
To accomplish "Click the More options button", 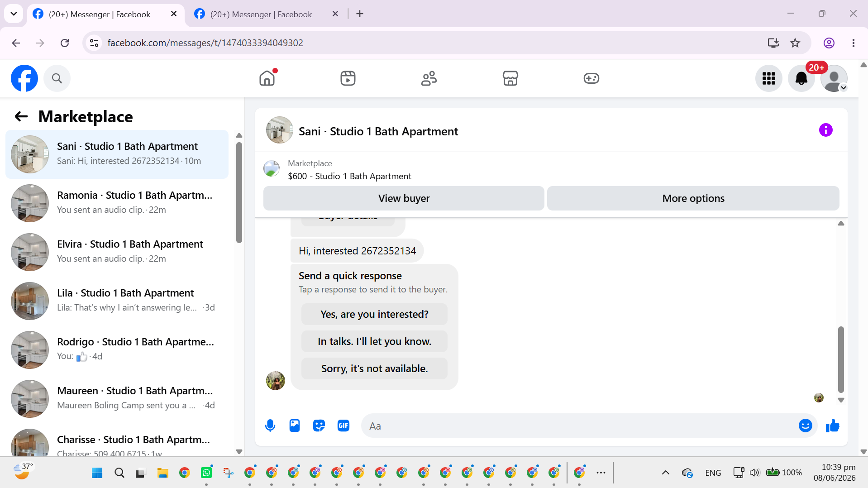I will pos(693,198).
